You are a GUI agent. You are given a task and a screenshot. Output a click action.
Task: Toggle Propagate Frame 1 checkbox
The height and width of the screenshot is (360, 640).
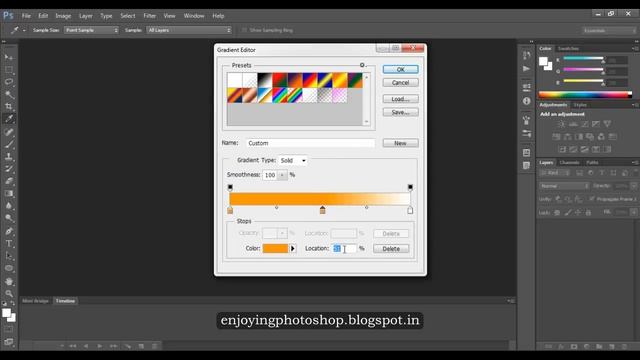pos(591,199)
